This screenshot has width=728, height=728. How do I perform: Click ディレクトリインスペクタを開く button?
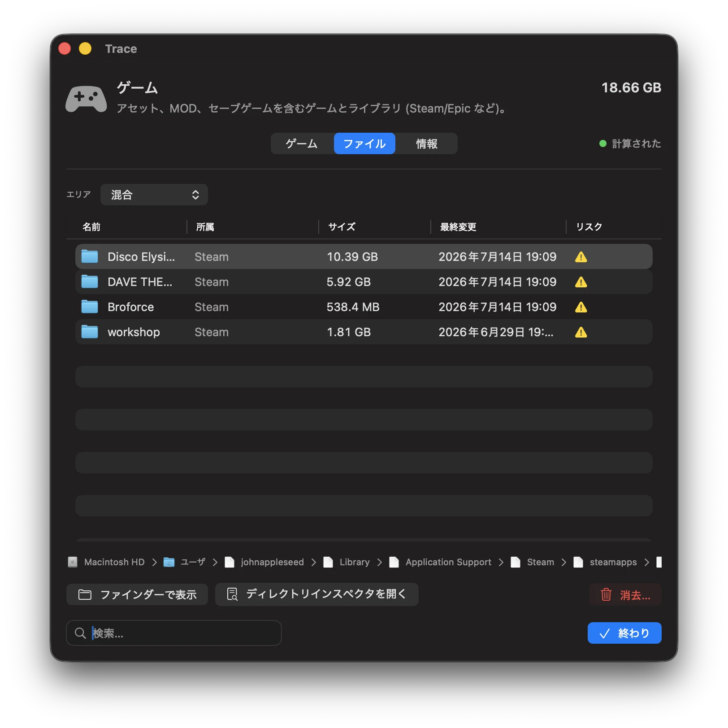317,594
